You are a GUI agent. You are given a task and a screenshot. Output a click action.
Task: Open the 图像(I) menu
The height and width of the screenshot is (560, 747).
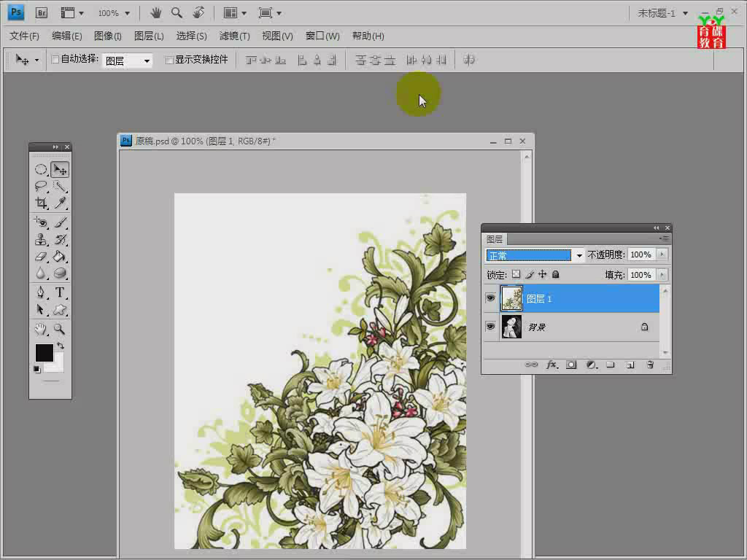pyautogui.click(x=108, y=36)
